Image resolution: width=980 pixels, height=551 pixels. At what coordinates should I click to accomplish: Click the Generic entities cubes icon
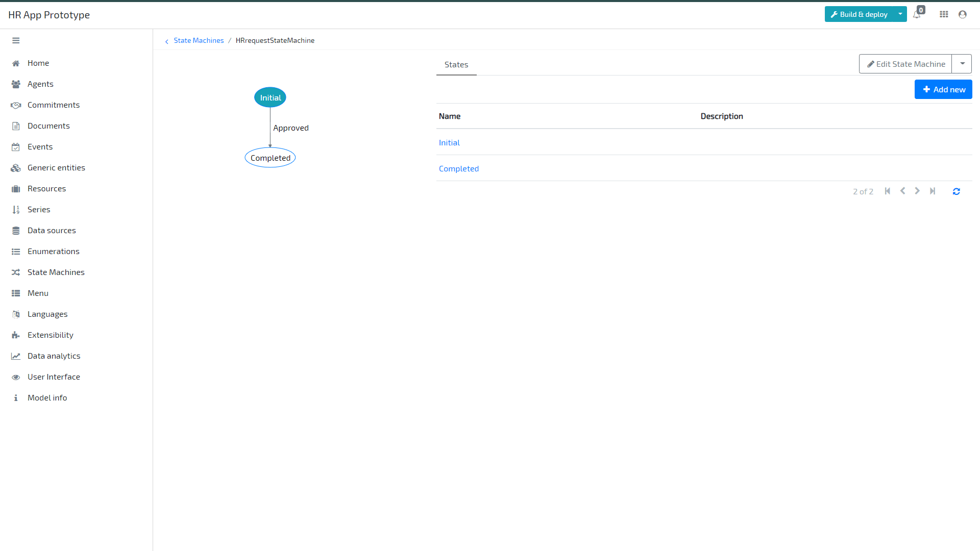pyautogui.click(x=16, y=168)
